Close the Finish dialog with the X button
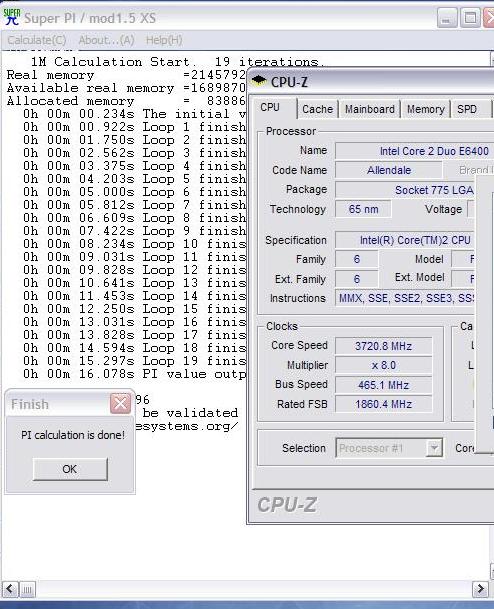Screen dimensions: 494x609 [120, 404]
